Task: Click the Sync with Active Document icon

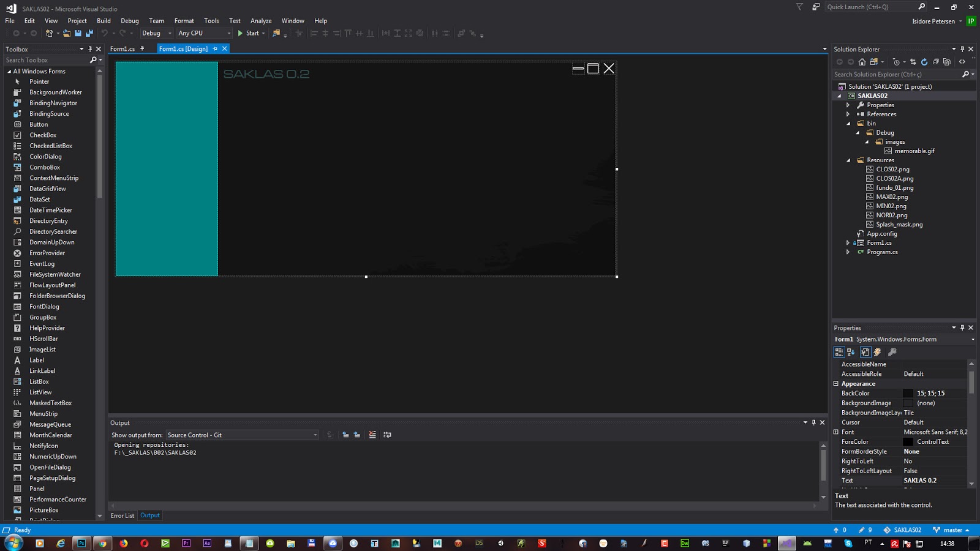Action: coord(913,62)
